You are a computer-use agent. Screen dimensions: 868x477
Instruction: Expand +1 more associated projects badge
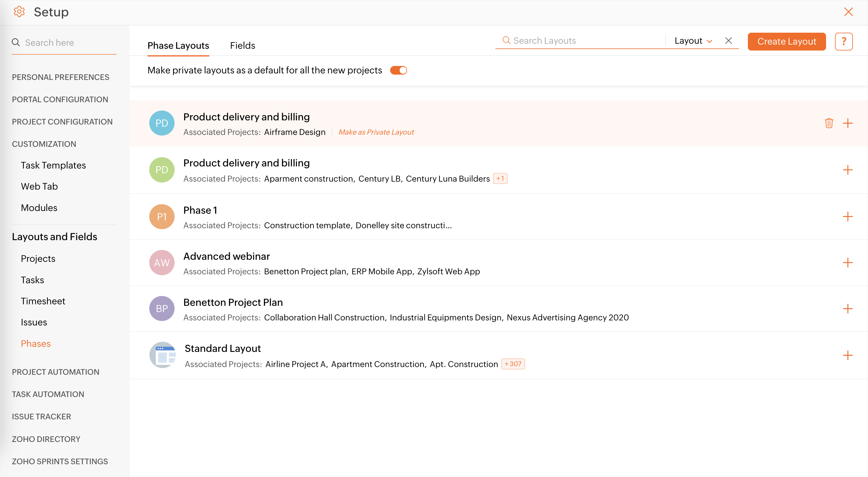(500, 179)
